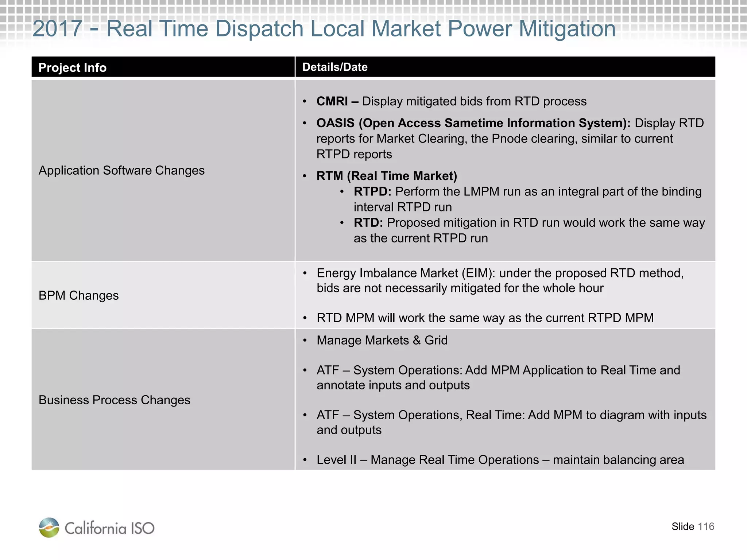Click 'RTD MPM will work the same way' bullet
Viewport: 747px width, 560px height.
point(485,318)
